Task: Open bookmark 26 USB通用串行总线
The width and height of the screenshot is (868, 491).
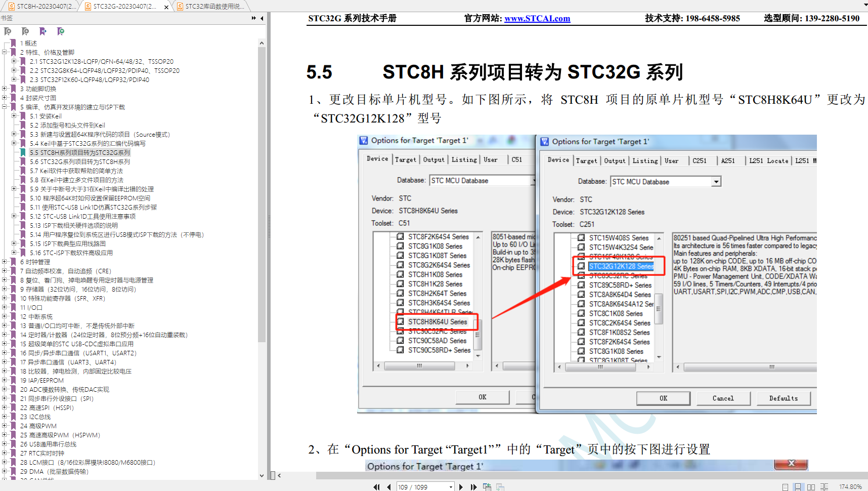Action: point(49,444)
